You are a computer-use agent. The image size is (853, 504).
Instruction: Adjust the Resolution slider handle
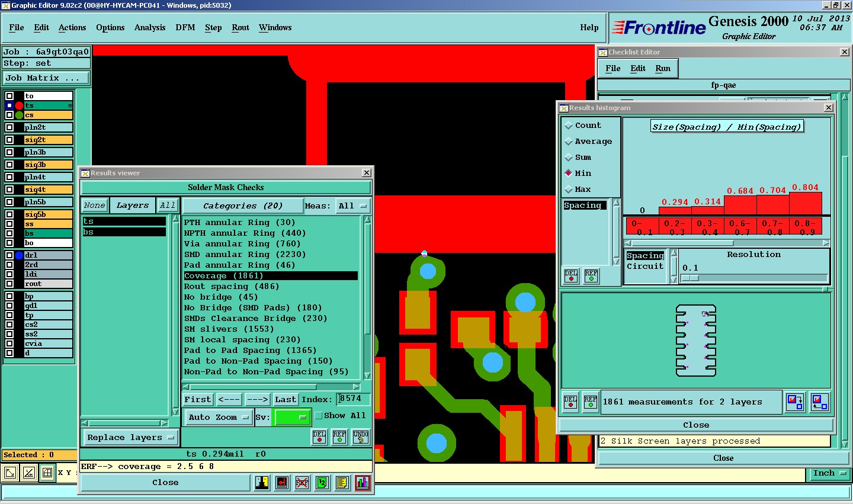[x=690, y=278]
